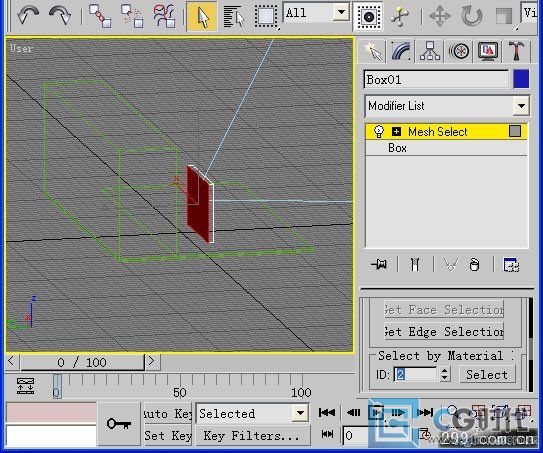The width and height of the screenshot is (543, 453).
Task: Click the Box01 object name field
Action: (436, 80)
